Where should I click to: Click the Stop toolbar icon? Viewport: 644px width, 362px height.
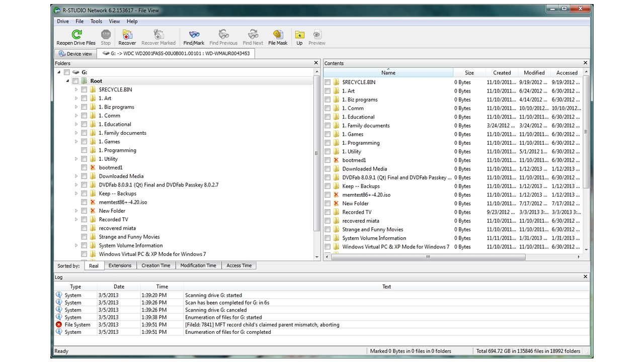point(106,35)
